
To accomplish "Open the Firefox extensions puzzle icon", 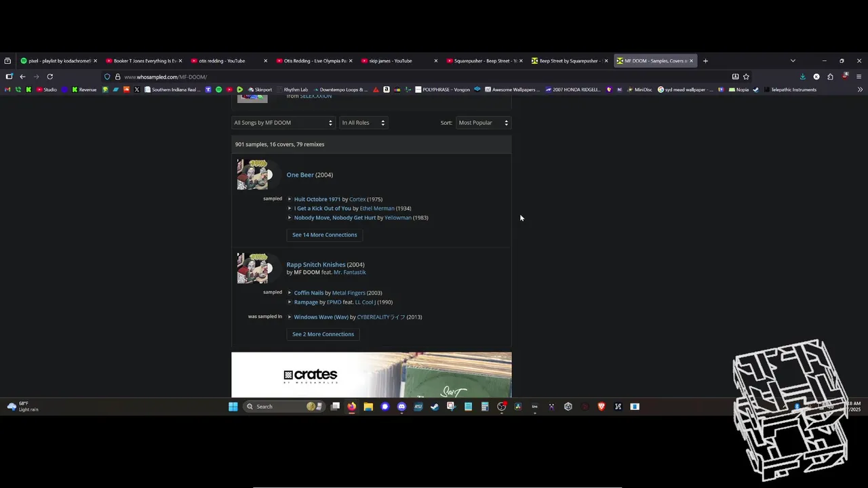I will pyautogui.click(x=830, y=77).
